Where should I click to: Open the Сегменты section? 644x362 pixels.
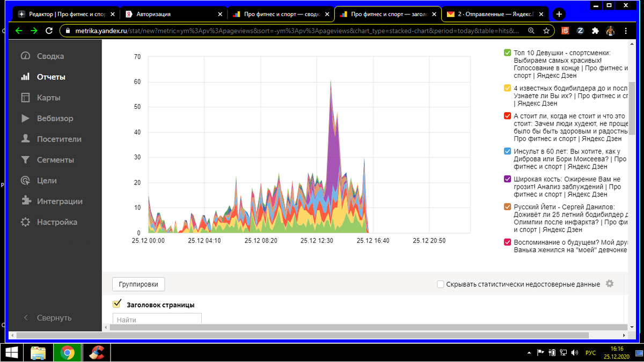pos(55,160)
